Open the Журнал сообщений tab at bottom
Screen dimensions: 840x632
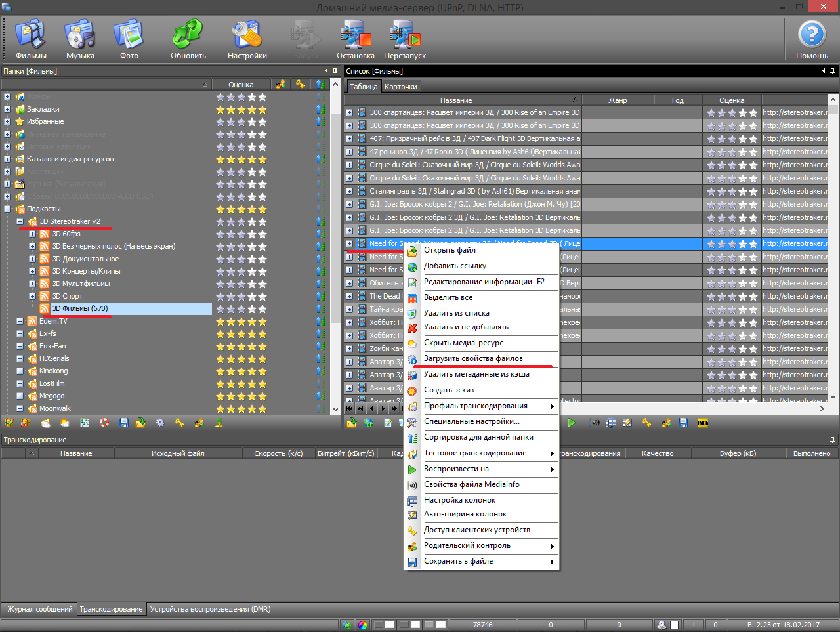pyautogui.click(x=39, y=610)
